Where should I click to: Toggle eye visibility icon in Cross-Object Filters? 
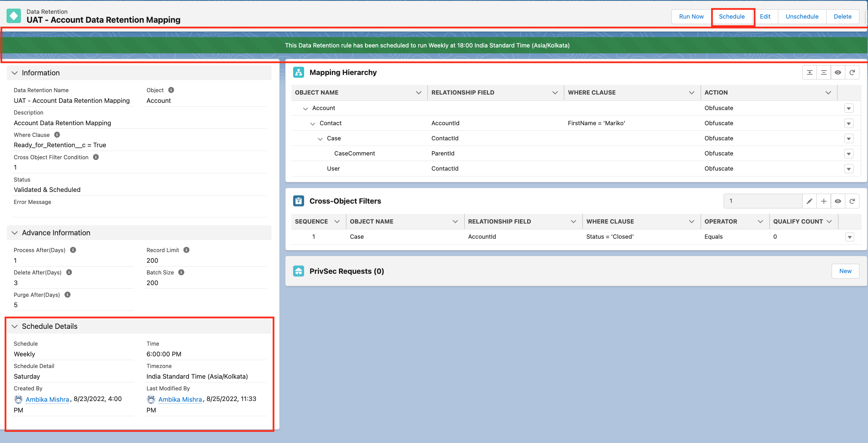tap(838, 201)
